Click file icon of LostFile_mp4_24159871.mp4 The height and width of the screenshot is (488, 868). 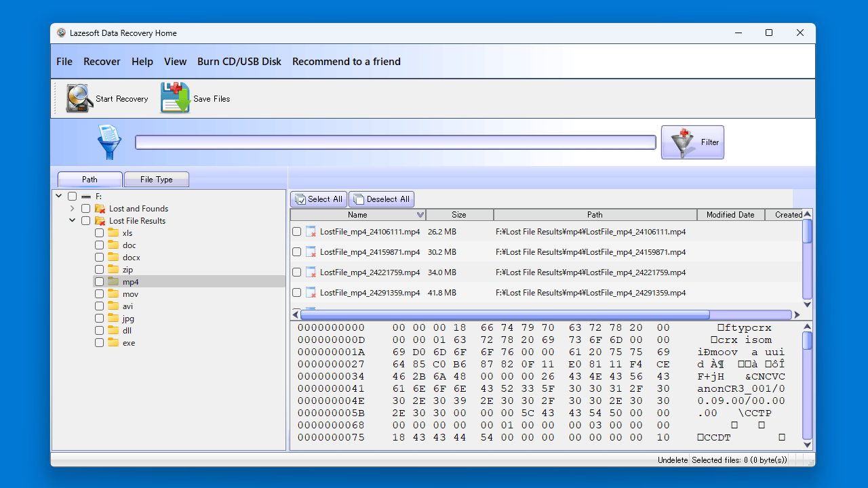[311, 251]
